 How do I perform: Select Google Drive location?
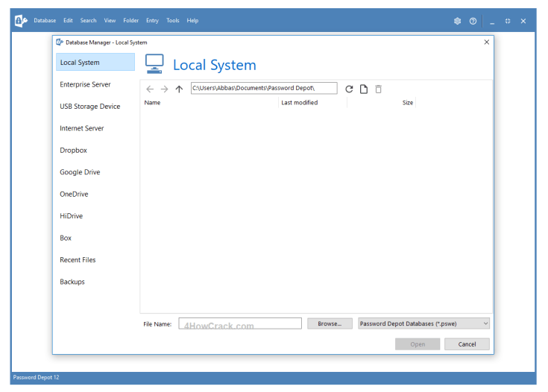pos(80,172)
